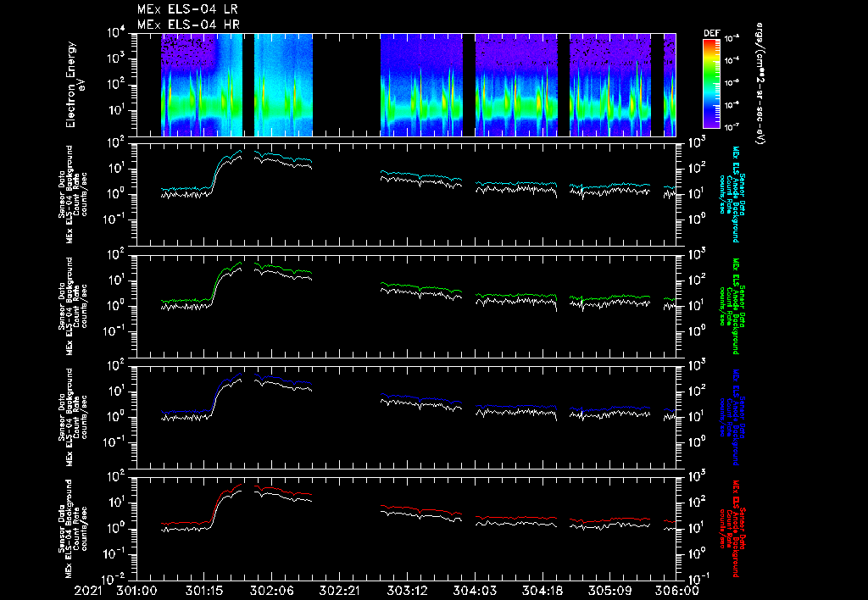Screen dimensions: 868x600
Task: Click the '303:12' time tick label
Action: (406, 592)
